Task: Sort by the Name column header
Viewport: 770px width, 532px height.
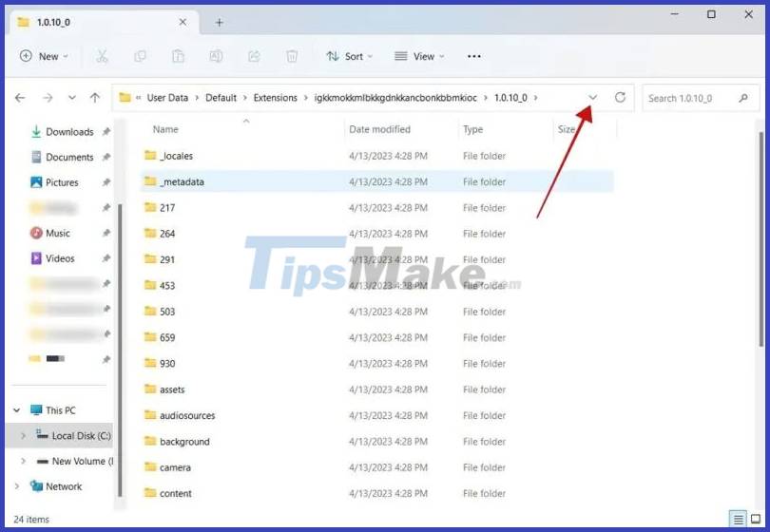Action: pyautogui.click(x=165, y=129)
